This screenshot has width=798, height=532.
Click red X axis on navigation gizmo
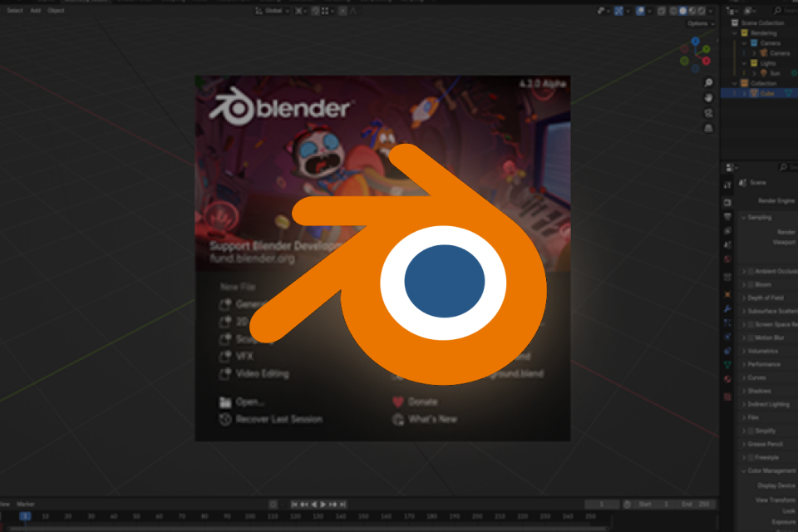coord(707,61)
